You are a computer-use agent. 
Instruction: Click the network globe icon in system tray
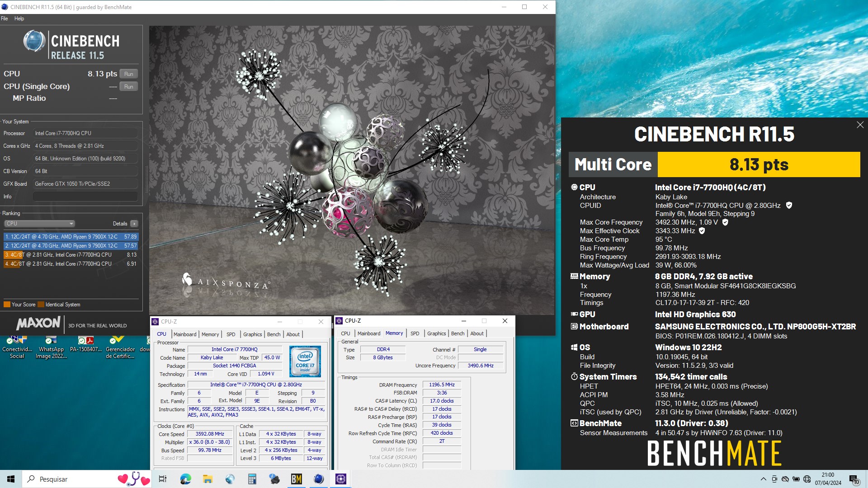pyautogui.click(x=807, y=479)
